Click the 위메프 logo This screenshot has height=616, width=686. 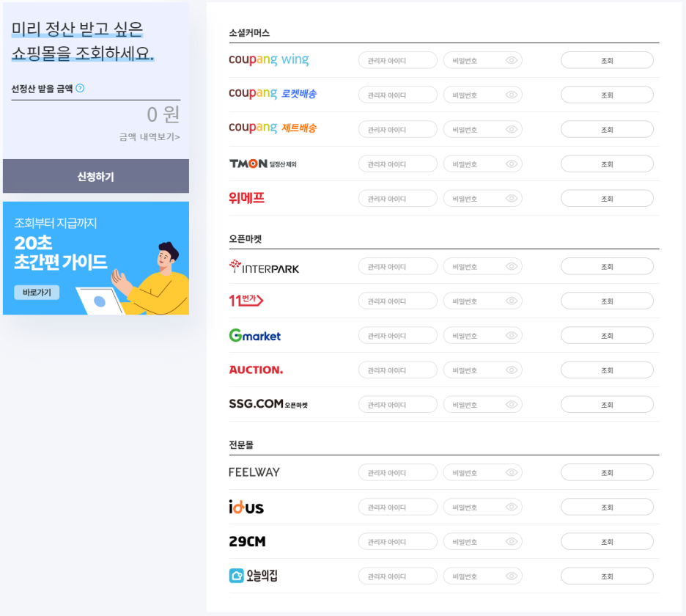(246, 198)
